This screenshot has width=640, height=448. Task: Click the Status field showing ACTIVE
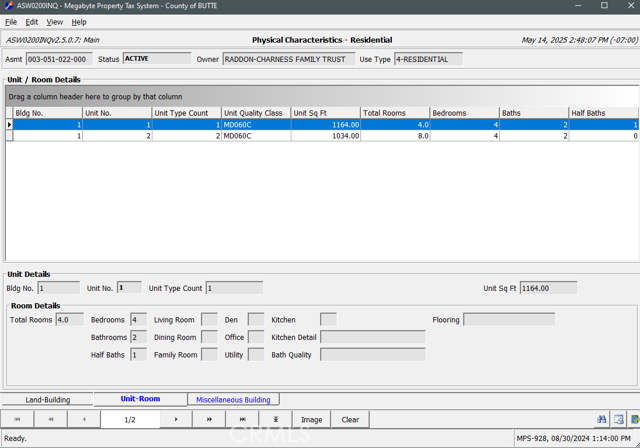157,58
